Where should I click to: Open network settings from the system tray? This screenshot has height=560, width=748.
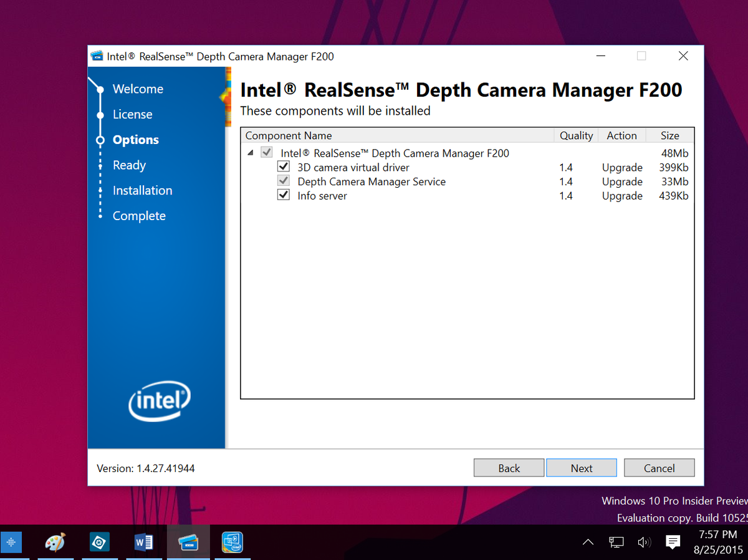pos(616,542)
